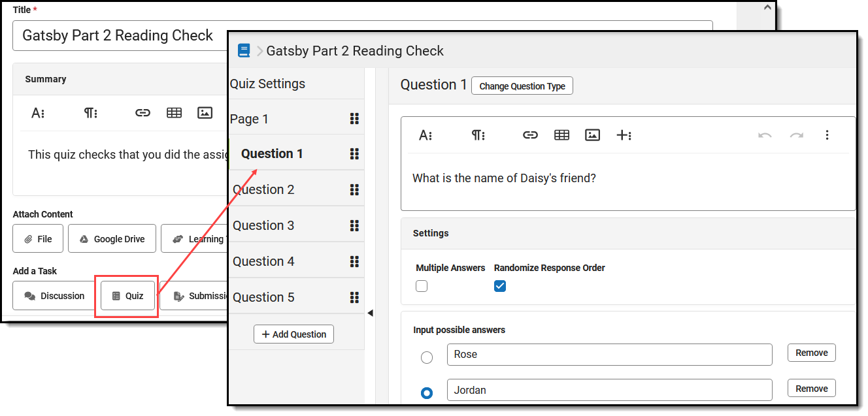Insert a table in the question editor

561,135
